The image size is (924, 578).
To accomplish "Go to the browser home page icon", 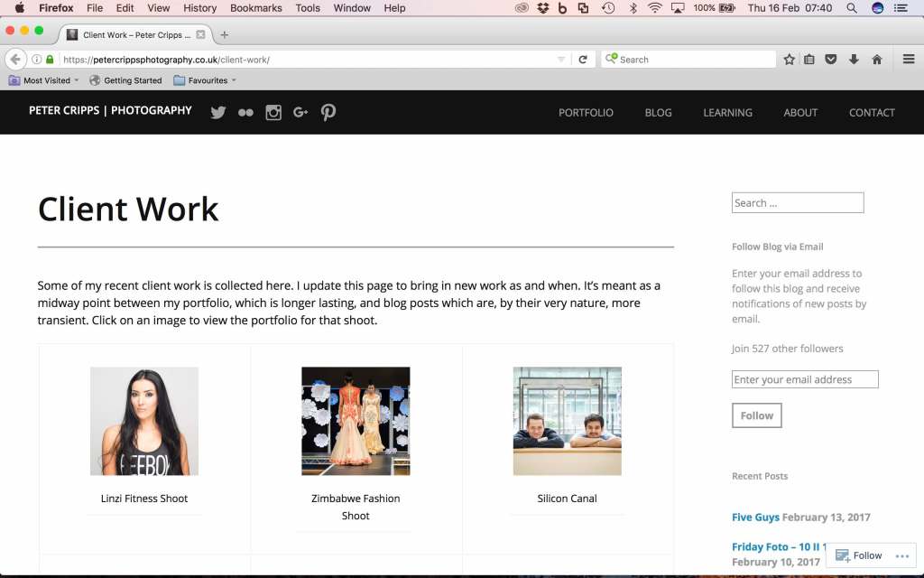I will click(x=875, y=59).
